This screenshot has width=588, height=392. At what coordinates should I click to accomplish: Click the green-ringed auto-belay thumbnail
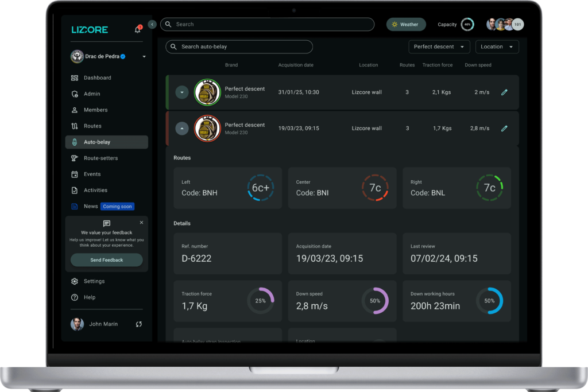[207, 92]
